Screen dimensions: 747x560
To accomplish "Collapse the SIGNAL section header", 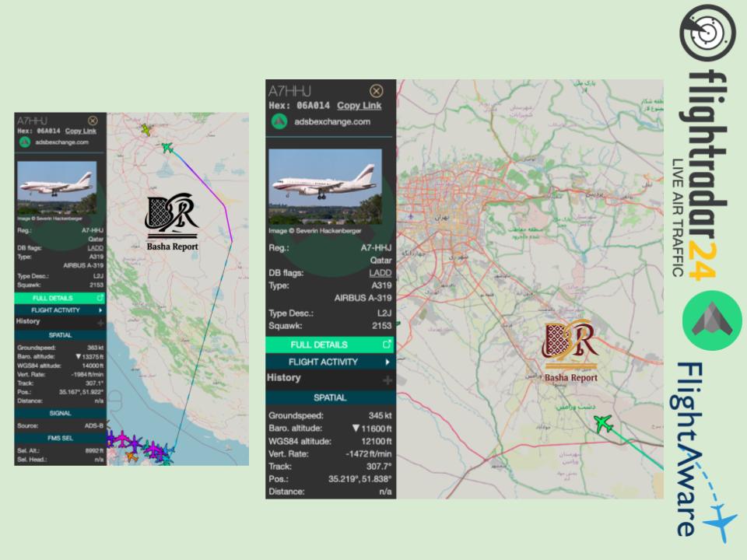I will point(60,413).
